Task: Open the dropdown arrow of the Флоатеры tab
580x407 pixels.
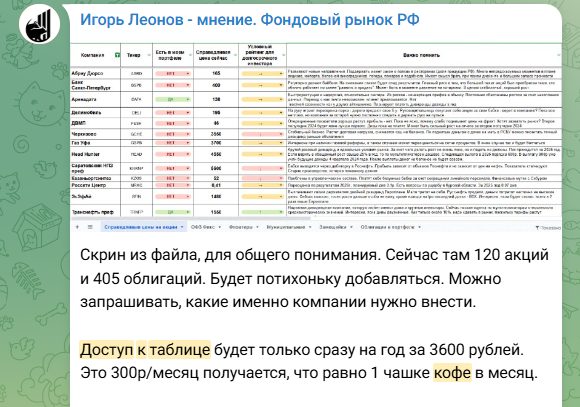Action: point(257,227)
